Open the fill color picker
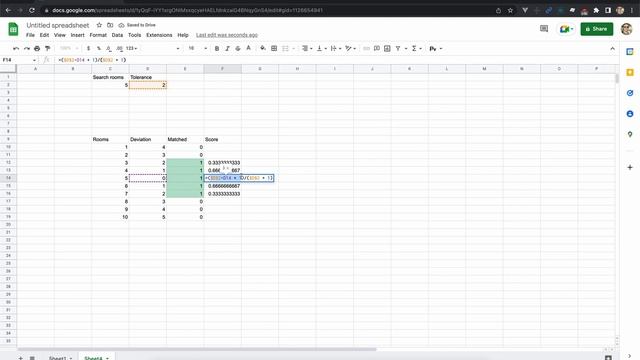Screen dimensions: 640x360 (x=263, y=49)
